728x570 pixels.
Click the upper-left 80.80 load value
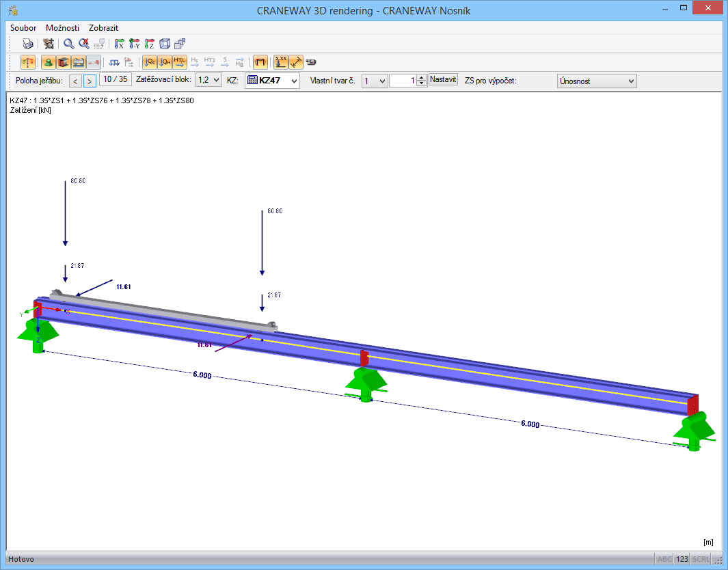78,181
